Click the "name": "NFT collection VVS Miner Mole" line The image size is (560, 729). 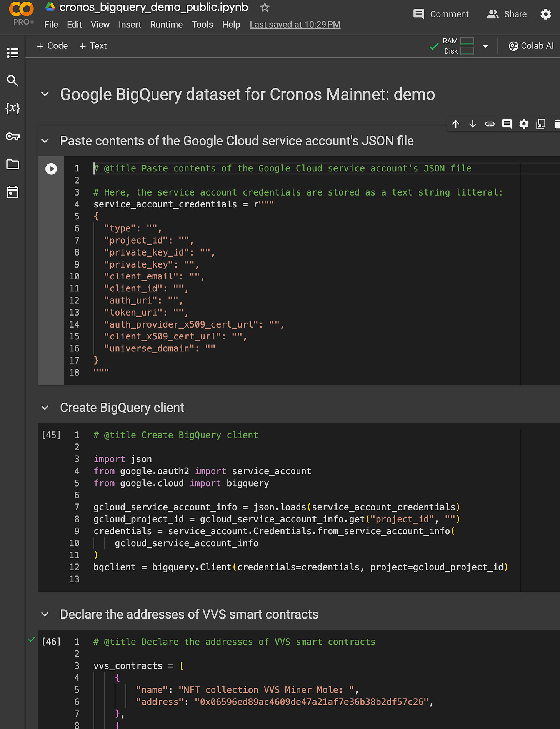[x=247, y=690]
